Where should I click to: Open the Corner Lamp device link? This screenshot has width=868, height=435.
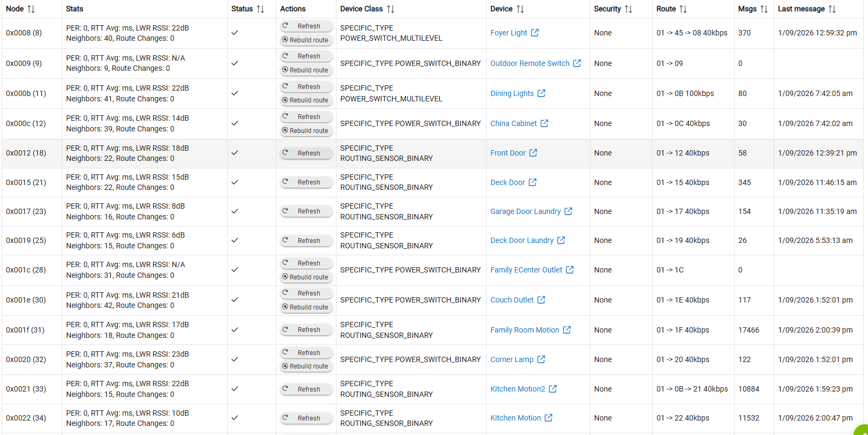click(512, 359)
